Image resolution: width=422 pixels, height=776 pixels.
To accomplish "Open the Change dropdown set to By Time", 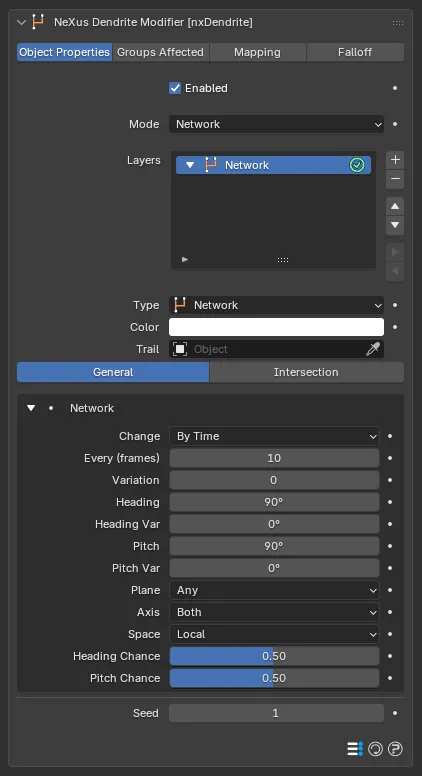I will (x=274, y=436).
